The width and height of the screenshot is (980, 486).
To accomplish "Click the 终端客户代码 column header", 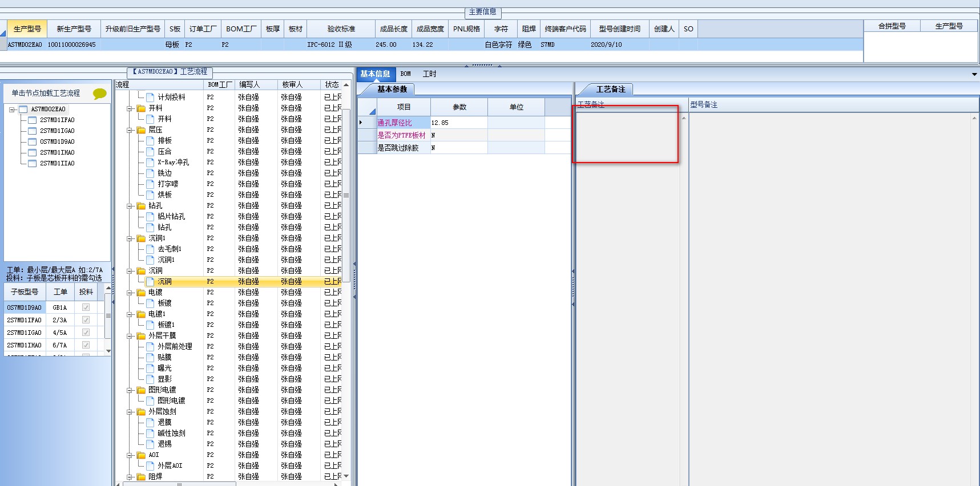I will [x=566, y=29].
